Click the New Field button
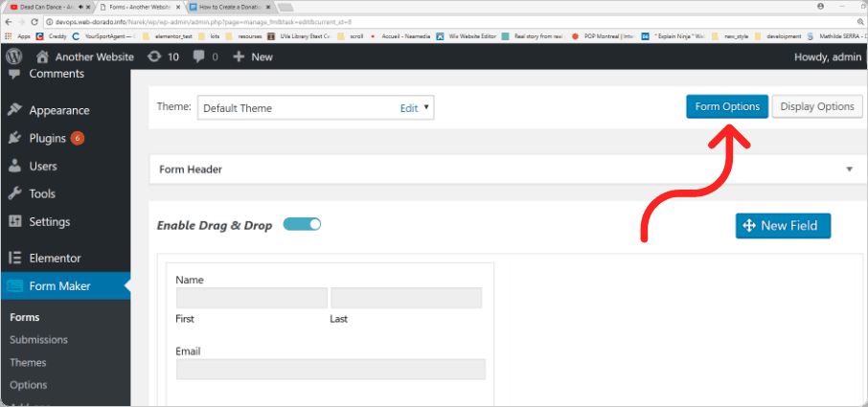The image size is (868, 407). point(783,226)
